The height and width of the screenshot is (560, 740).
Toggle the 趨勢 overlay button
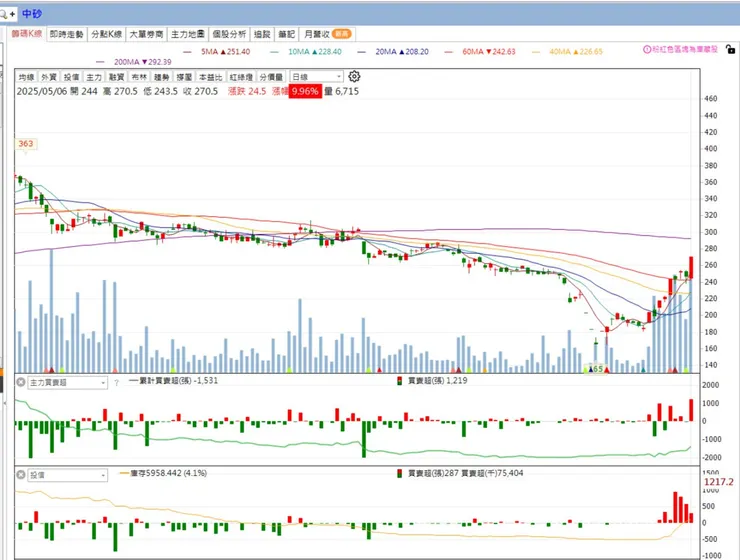(x=161, y=77)
